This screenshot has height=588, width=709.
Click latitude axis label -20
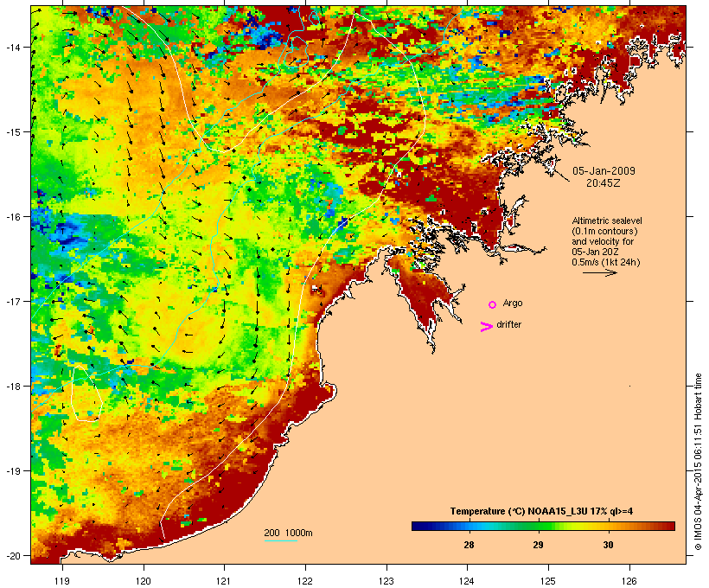[12, 556]
